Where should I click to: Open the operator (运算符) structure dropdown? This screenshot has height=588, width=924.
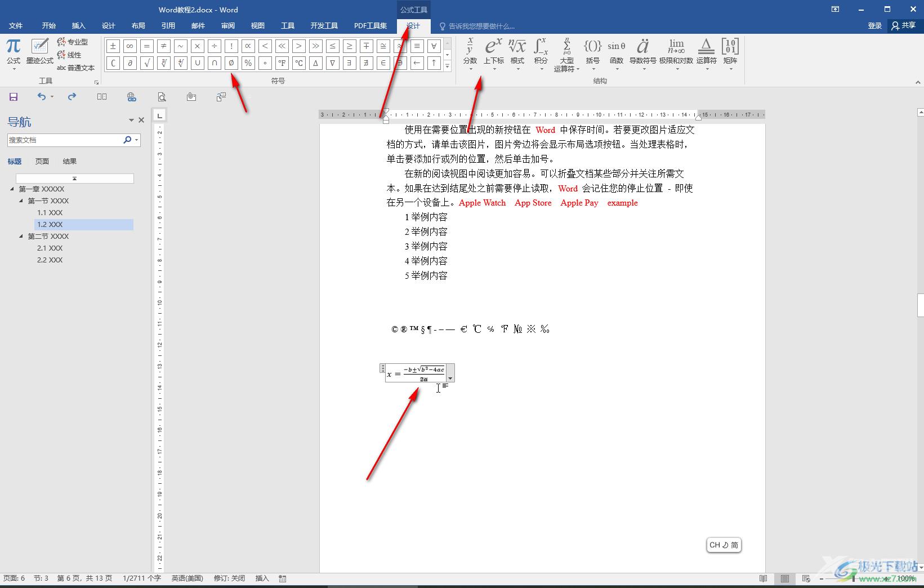coord(706,55)
